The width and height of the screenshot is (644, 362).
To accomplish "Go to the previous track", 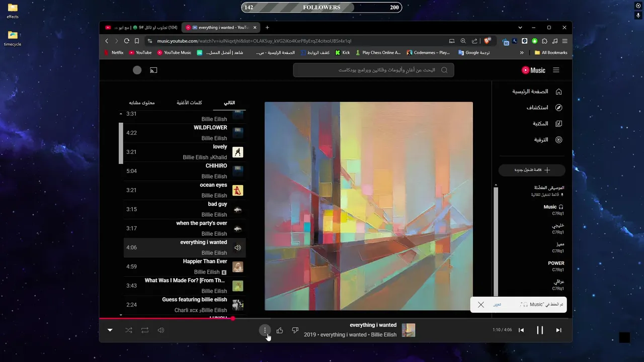I will click(x=521, y=330).
